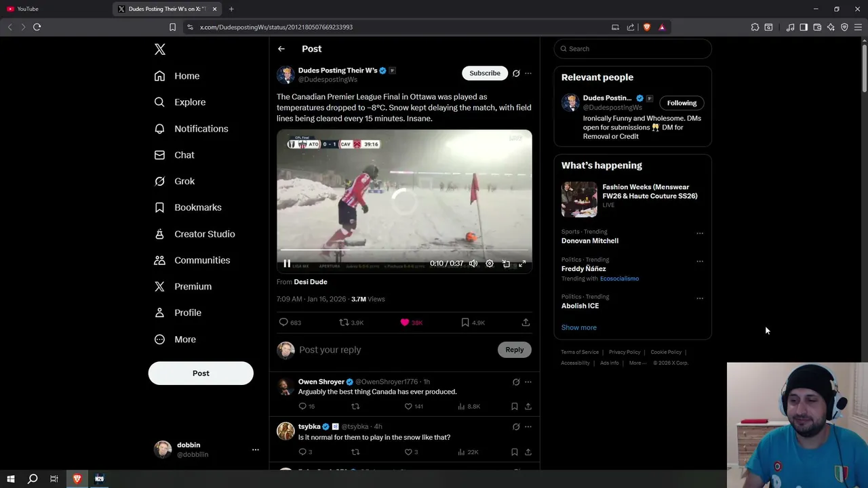This screenshot has width=868, height=488.
Task: Open Donovan Mitchell trend
Action: coord(590,241)
